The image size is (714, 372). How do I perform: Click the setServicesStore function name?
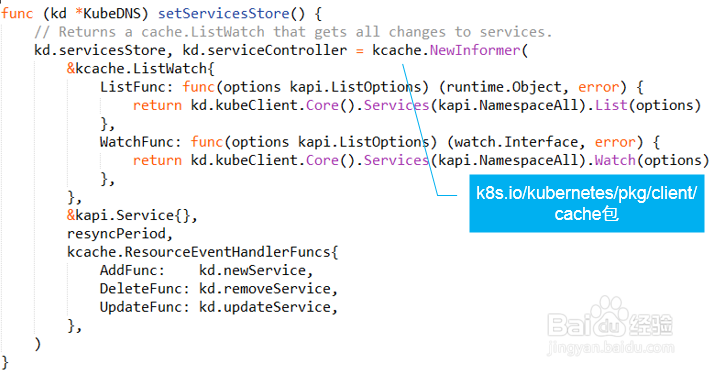coord(224,14)
